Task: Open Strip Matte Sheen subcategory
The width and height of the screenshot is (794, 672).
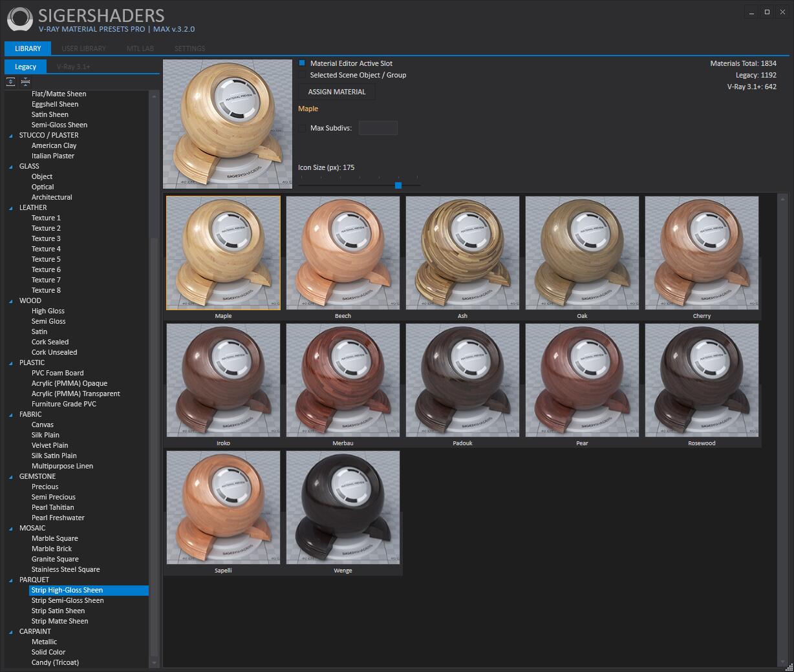Action: click(59, 622)
